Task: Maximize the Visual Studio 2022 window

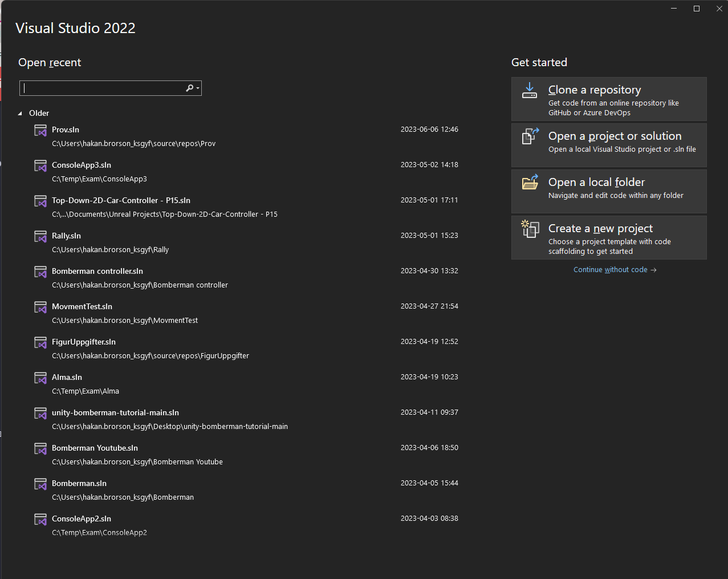Action: [697, 9]
